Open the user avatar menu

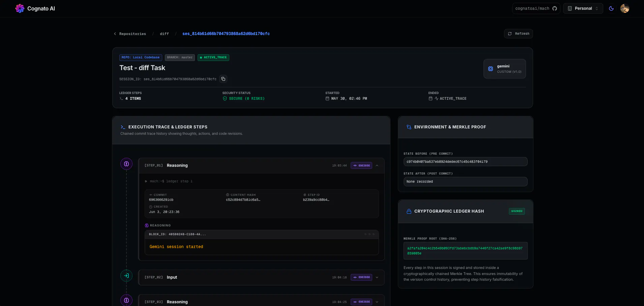(625, 8)
